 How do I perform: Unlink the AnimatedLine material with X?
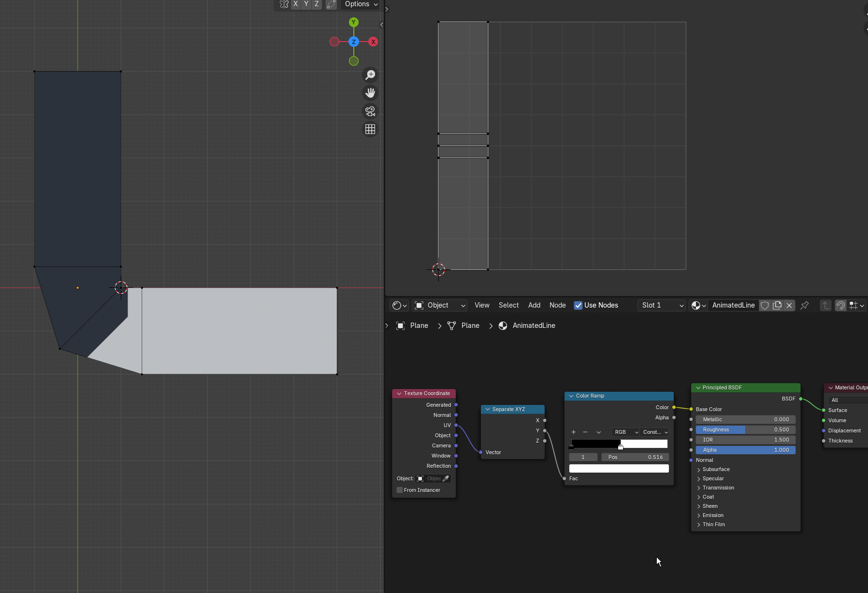coord(789,305)
